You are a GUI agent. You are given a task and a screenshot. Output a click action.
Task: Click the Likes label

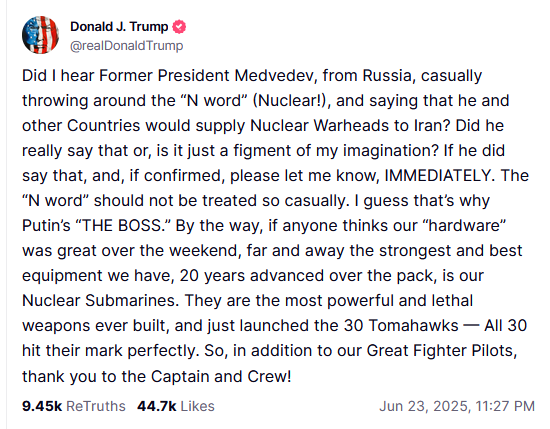197,406
